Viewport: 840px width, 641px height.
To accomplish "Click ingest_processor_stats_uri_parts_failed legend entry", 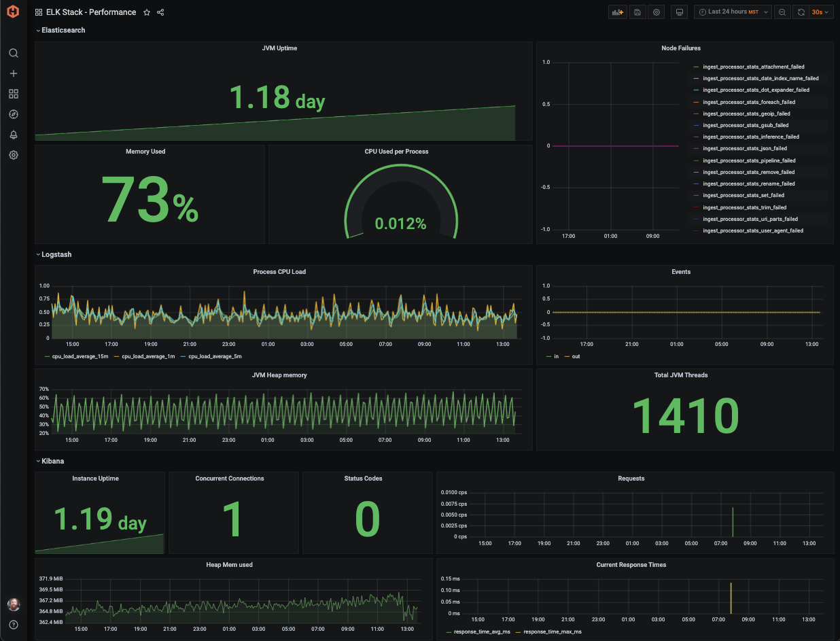I will coord(750,220).
